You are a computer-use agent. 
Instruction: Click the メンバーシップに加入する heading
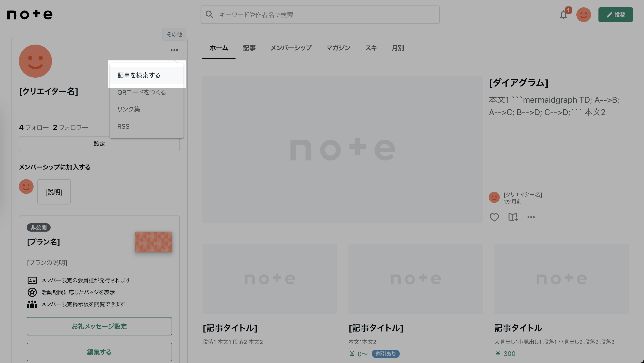(x=55, y=167)
